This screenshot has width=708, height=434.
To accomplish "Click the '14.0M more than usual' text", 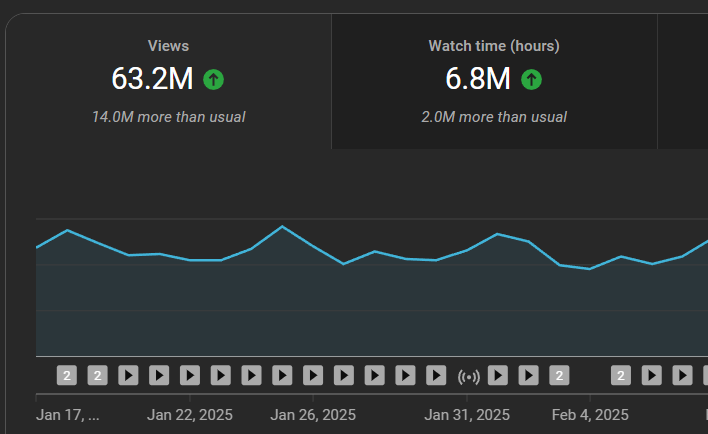I will [x=168, y=117].
